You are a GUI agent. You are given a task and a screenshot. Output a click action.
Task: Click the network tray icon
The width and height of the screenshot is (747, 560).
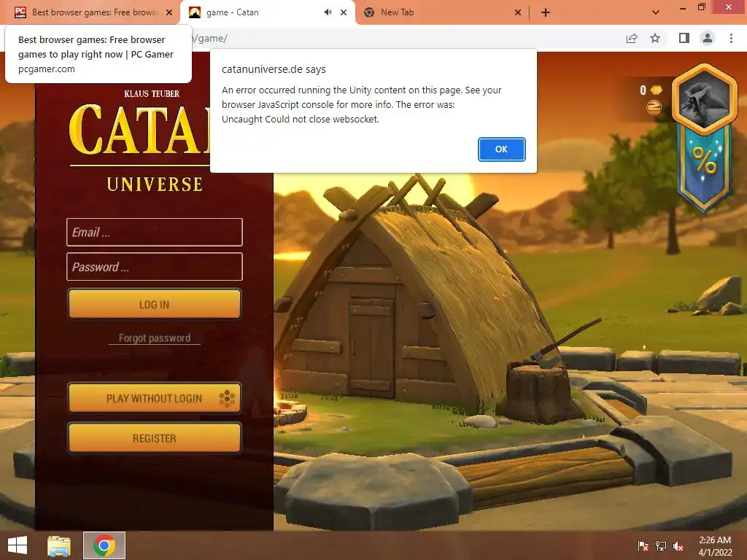pyautogui.click(x=661, y=546)
